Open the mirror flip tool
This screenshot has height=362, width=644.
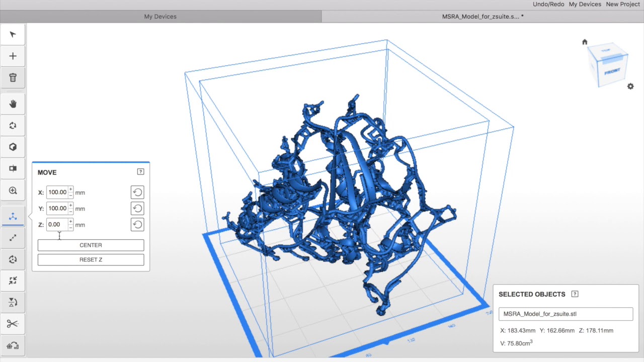(x=13, y=302)
